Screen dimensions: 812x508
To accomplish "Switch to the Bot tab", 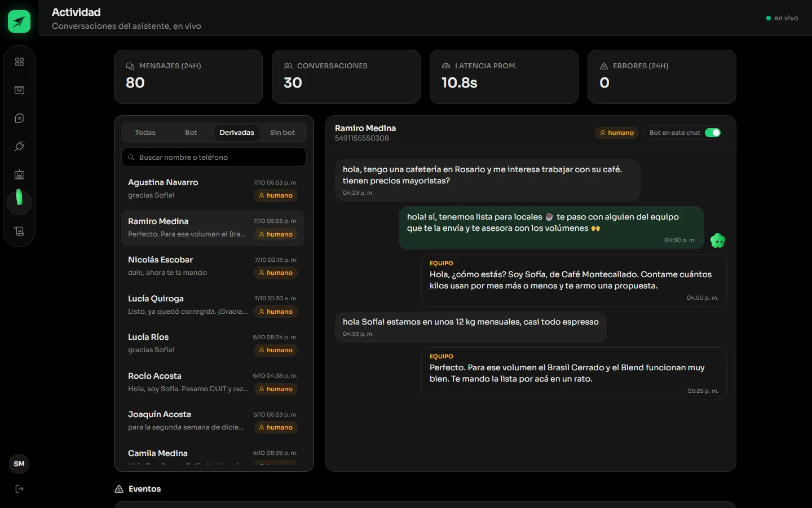I will click(191, 133).
